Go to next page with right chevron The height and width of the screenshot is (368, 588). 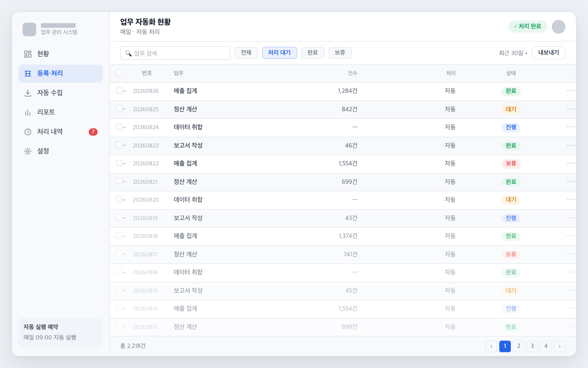[x=560, y=346]
